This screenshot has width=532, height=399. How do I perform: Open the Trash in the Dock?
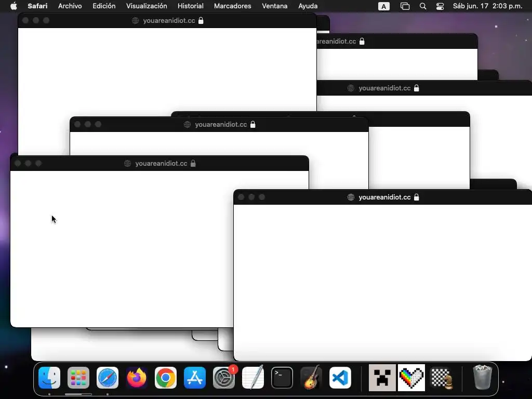pyautogui.click(x=482, y=377)
